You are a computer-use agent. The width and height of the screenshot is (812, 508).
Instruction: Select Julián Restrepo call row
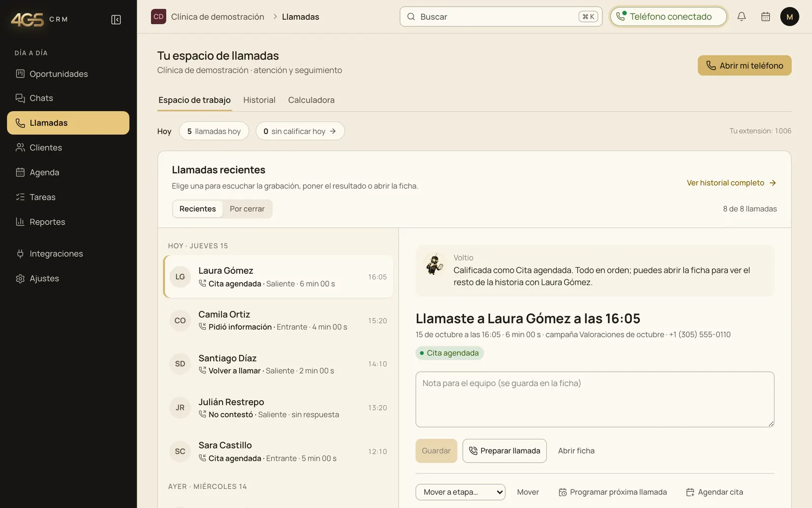point(278,408)
